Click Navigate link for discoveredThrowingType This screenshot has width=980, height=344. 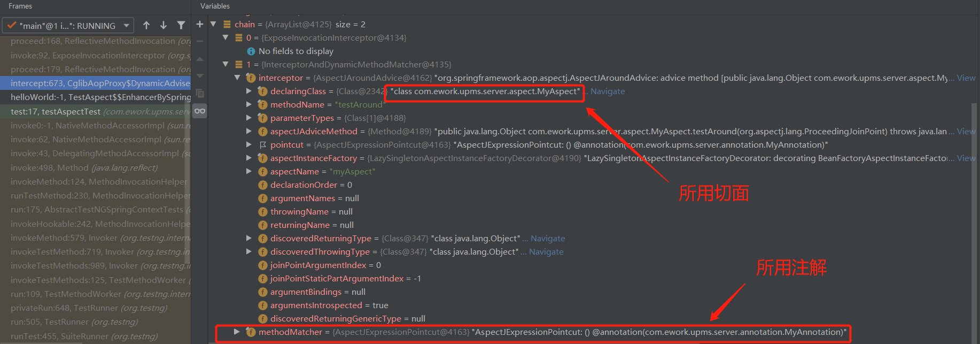[x=546, y=251]
